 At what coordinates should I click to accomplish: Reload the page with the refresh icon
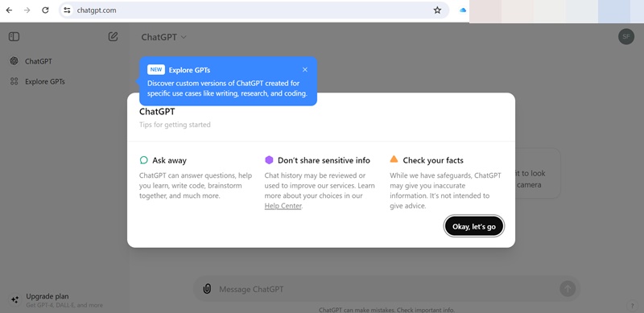pos(45,10)
